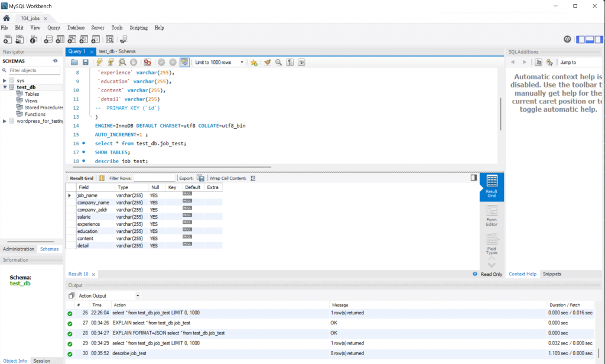Screen dimensions: 605x364
Task: Create a new schema in connected server
Action: (48, 39)
